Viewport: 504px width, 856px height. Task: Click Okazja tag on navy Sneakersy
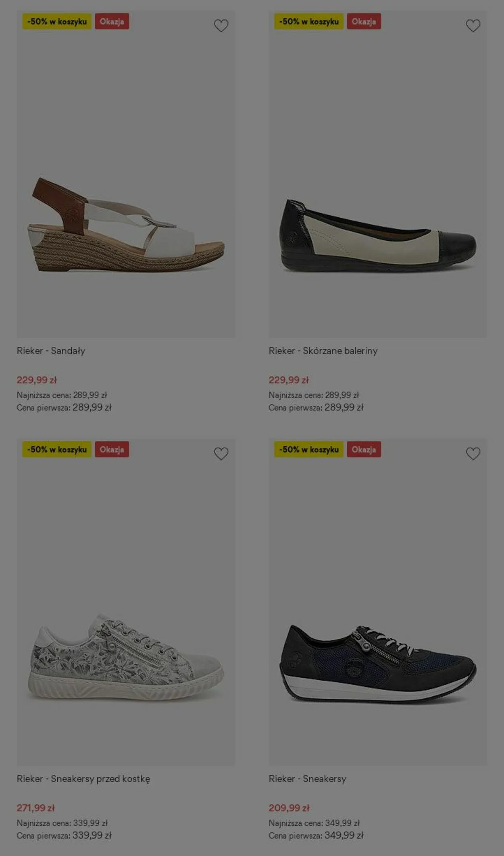(364, 450)
